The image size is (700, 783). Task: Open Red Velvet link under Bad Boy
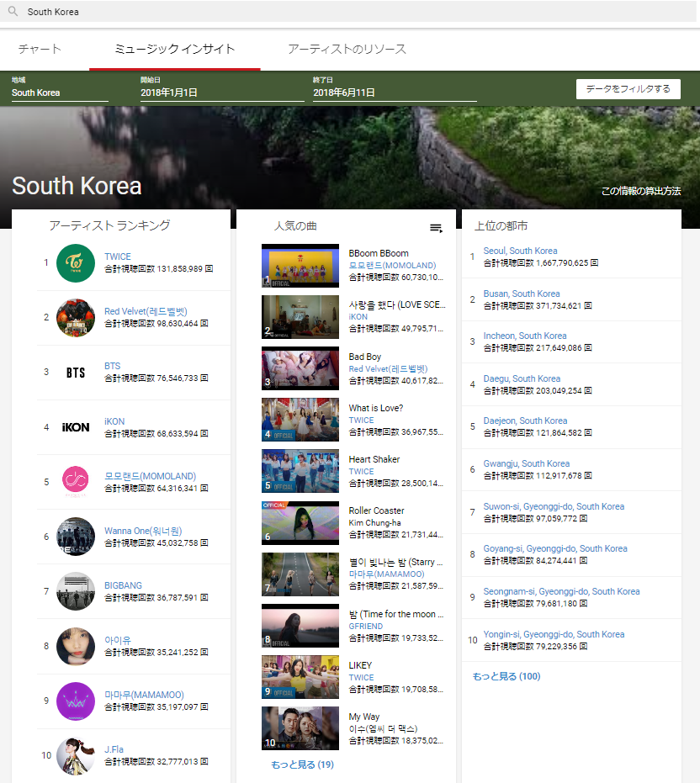click(x=388, y=368)
